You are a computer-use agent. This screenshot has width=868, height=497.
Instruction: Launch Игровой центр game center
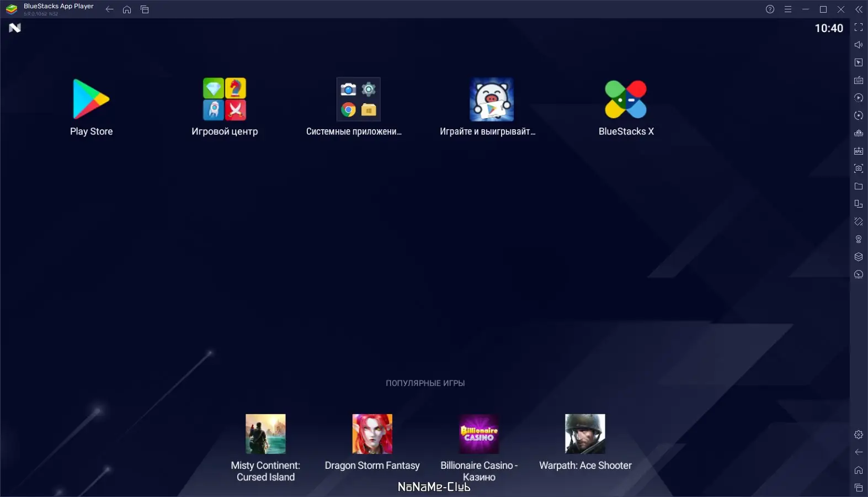pyautogui.click(x=225, y=99)
